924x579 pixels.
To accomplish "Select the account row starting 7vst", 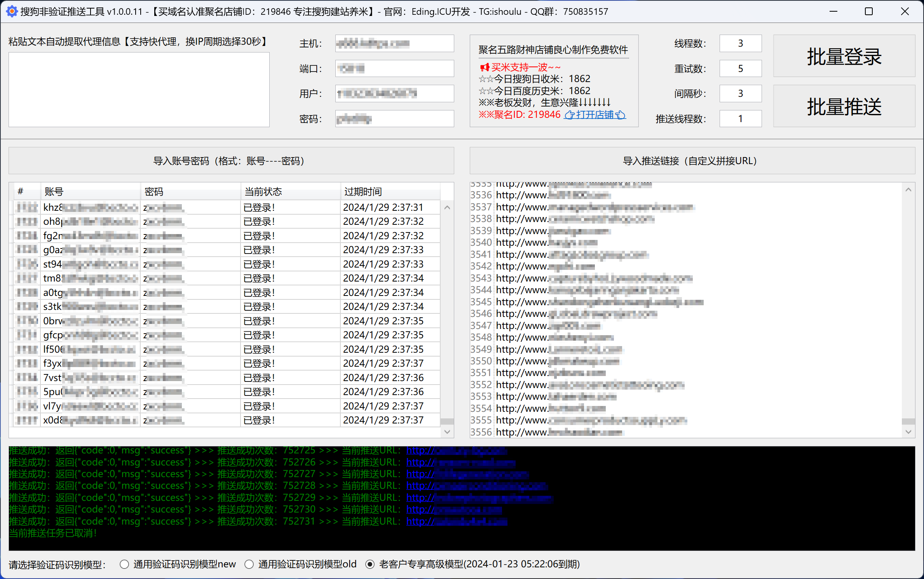I will (227, 378).
